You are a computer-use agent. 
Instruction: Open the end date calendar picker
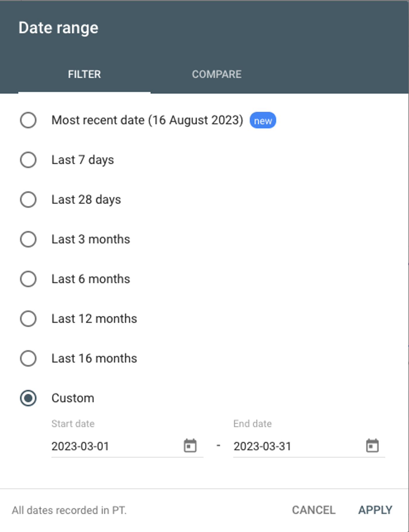(x=371, y=446)
